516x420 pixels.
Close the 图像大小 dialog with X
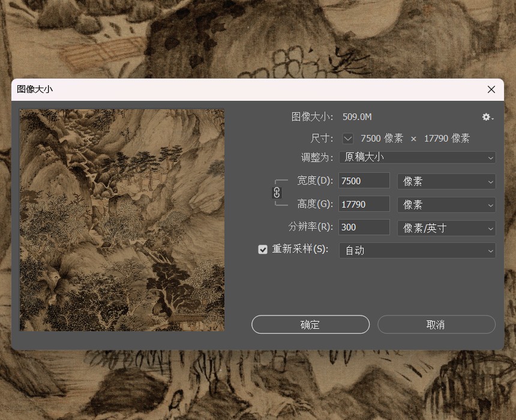tap(491, 89)
